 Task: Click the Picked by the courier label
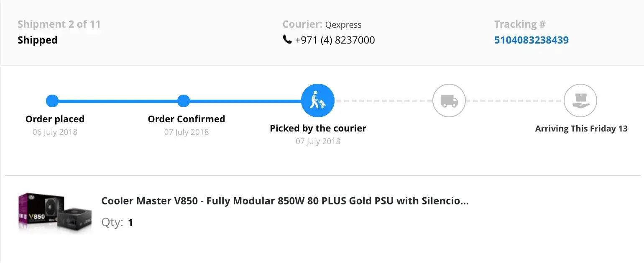pyautogui.click(x=318, y=128)
